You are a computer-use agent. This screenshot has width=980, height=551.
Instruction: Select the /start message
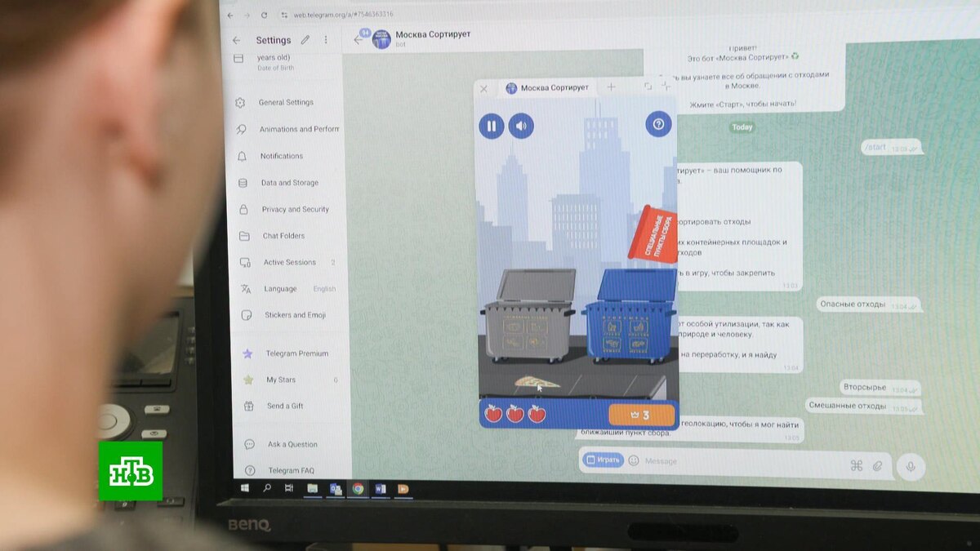891,148
